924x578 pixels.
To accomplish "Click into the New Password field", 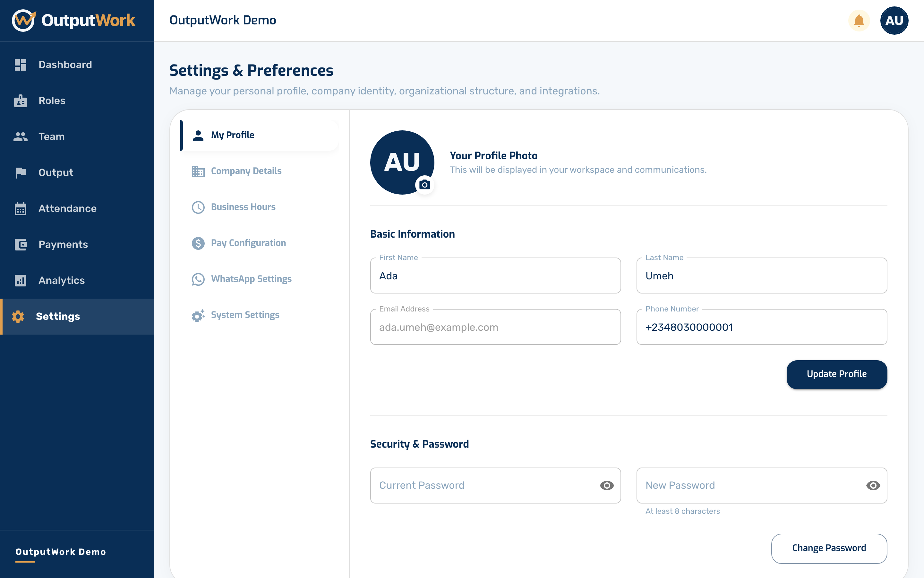I will pos(762,486).
